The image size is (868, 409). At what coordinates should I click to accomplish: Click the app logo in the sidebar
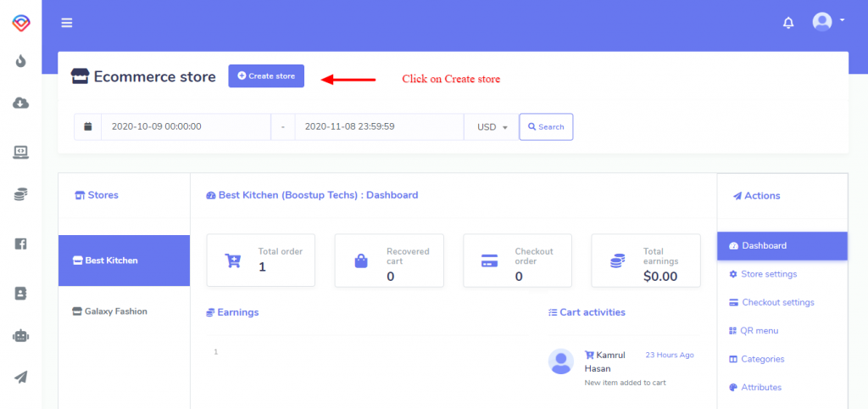[21, 23]
